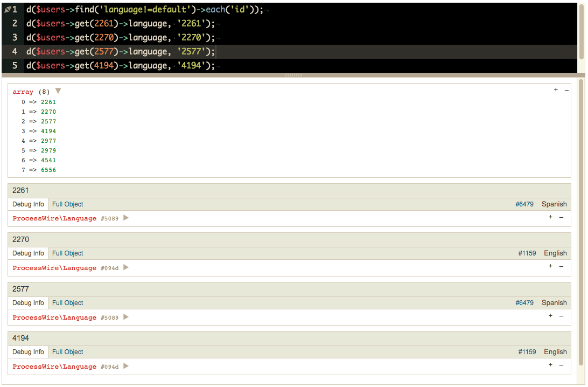This screenshot has height=387, width=588.
Task: Click the plus icon in the 2577 panel
Action: (x=550, y=316)
